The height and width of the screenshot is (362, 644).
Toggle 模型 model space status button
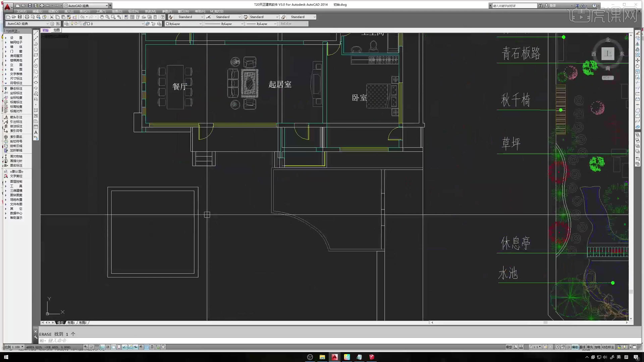509,347
